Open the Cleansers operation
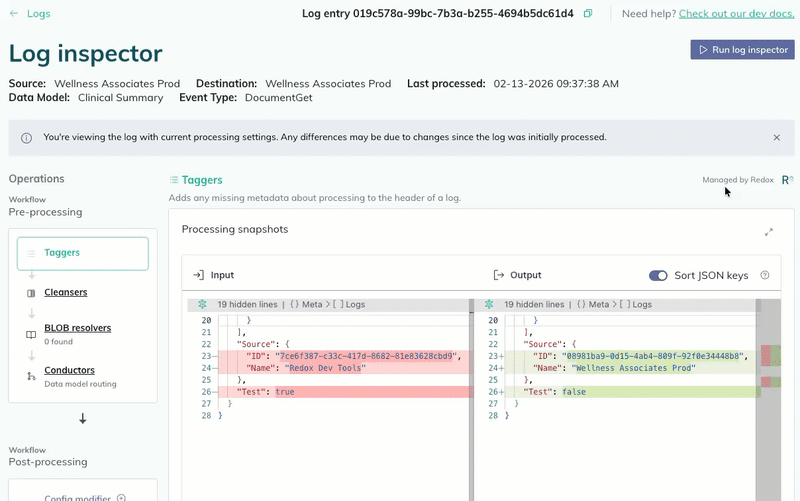The image size is (800, 501). click(x=66, y=292)
